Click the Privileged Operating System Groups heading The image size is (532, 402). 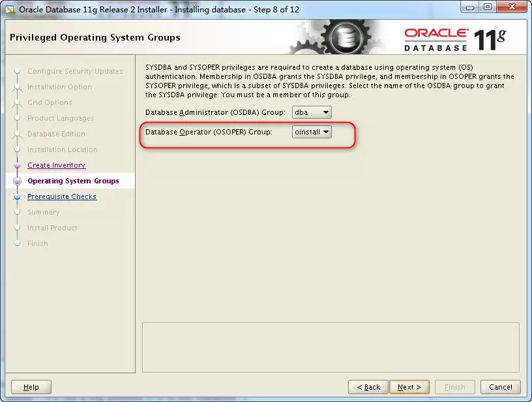click(95, 37)
